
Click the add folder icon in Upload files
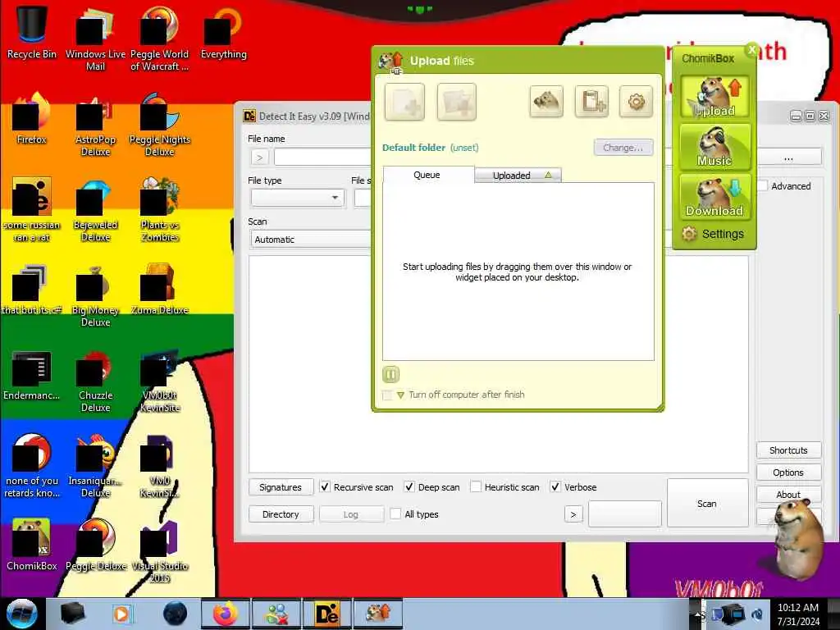pos(456,102)
